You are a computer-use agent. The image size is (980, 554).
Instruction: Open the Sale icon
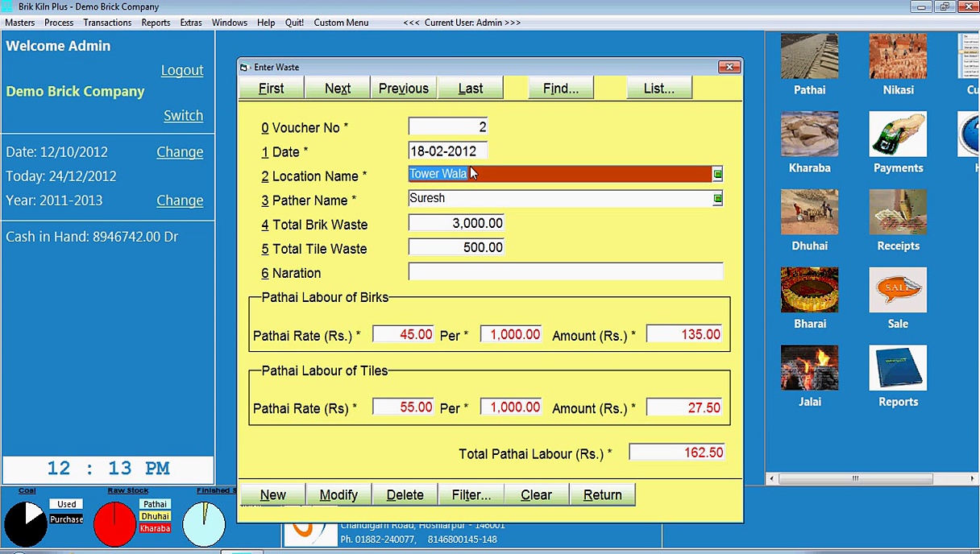click(x=898, y=290)
